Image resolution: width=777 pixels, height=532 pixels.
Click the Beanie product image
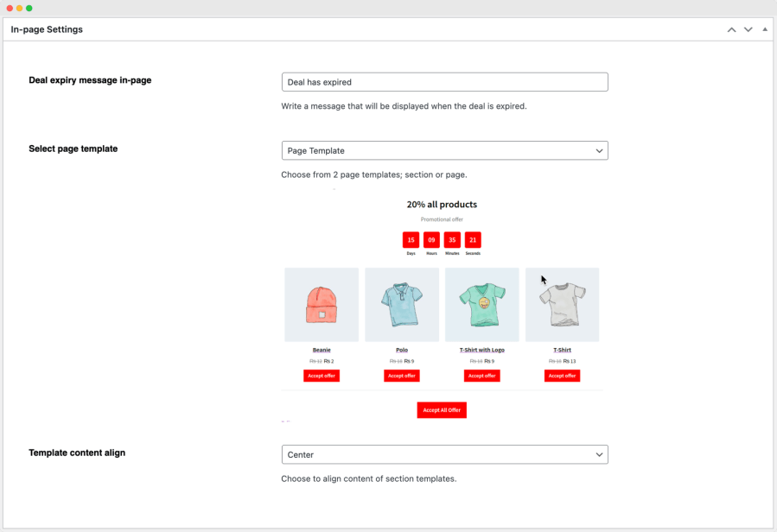point(322,305)
